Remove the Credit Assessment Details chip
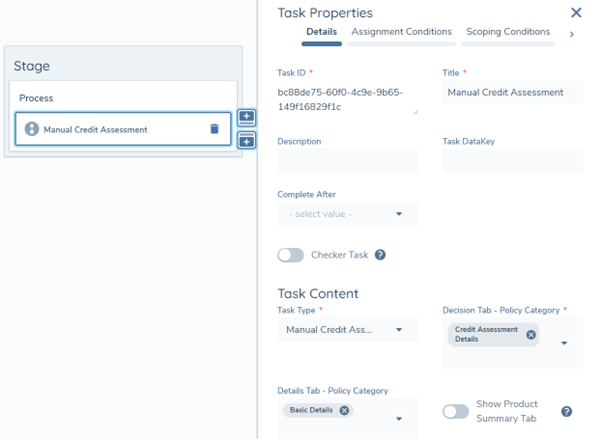The width and height of the screenshot is (602, 439). (531, 335)
